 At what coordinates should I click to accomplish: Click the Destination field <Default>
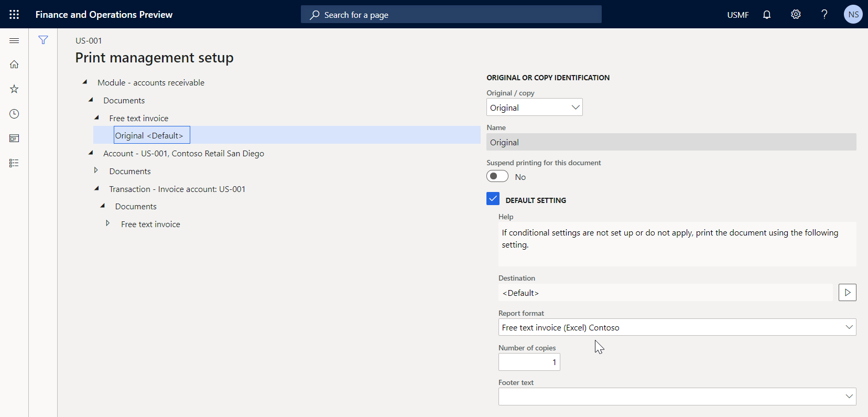coord(666,293)
